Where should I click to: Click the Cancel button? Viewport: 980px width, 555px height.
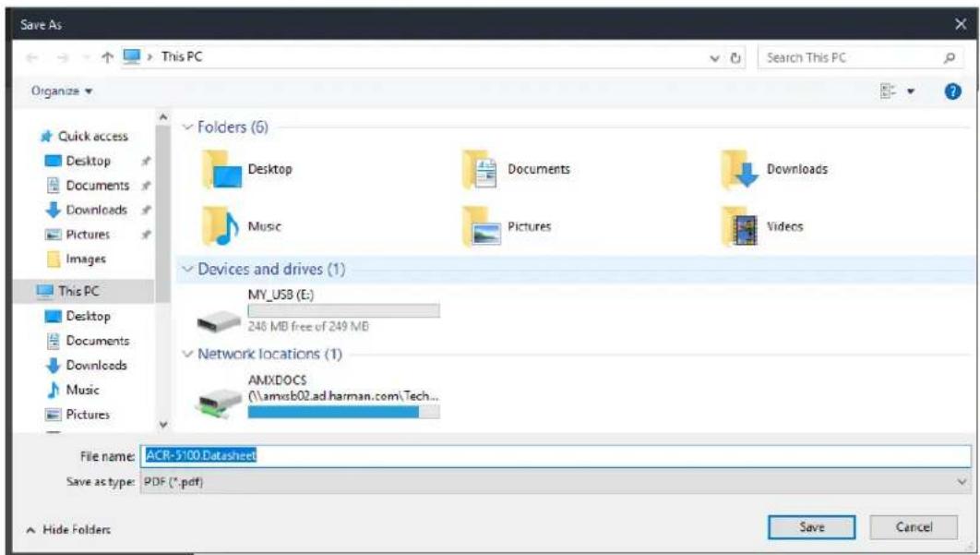914,527
